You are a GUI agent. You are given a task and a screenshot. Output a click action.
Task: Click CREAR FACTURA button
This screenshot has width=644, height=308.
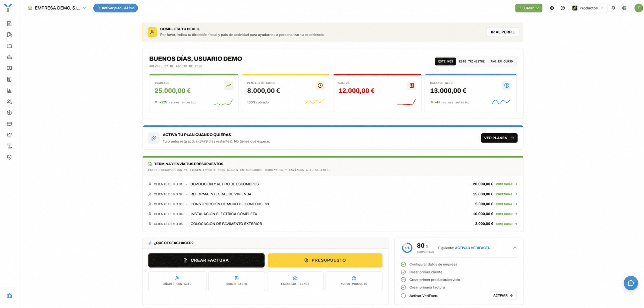(x=206, y=260)
